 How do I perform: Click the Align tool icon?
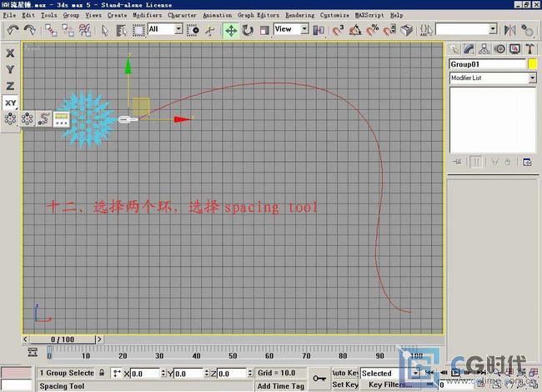pyautogui.click(x=527, y=30)
